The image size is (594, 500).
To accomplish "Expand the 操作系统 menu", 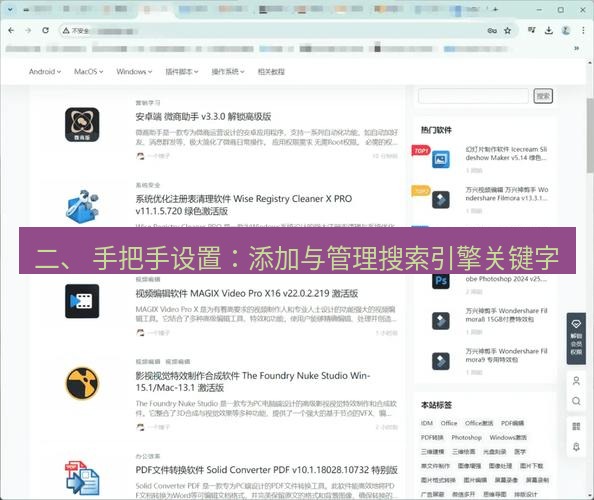I will (228, 72).
